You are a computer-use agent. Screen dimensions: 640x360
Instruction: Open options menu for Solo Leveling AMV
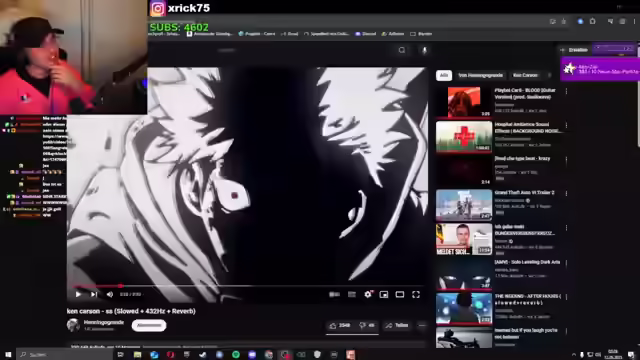tap(566, 263)
